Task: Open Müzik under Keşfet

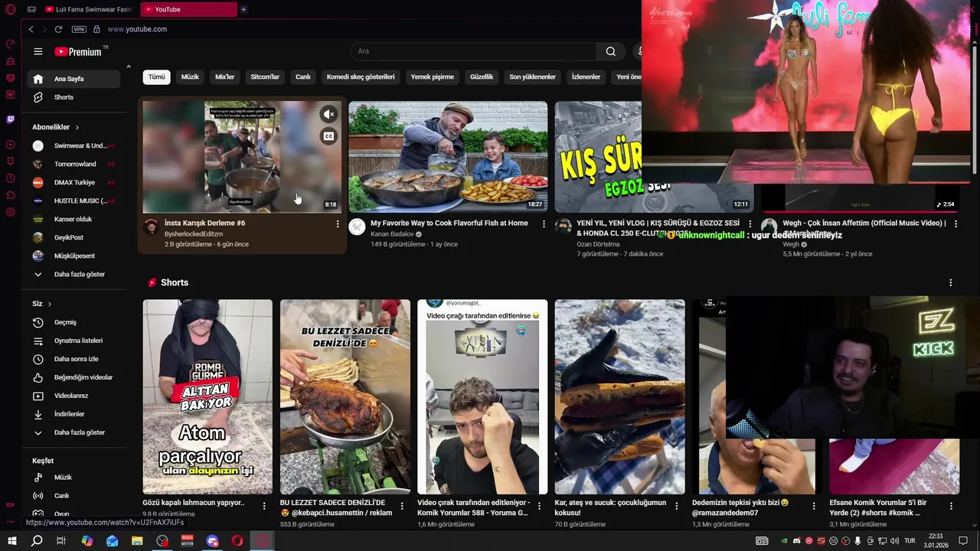Action: [x=75, y=478]
